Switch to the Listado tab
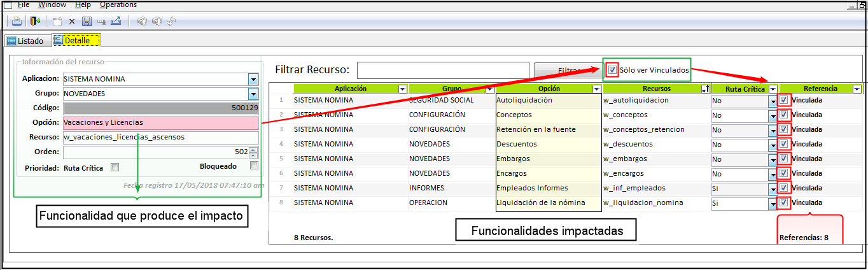Viewport: 868px width, 270px height. [x=25, y=41]
